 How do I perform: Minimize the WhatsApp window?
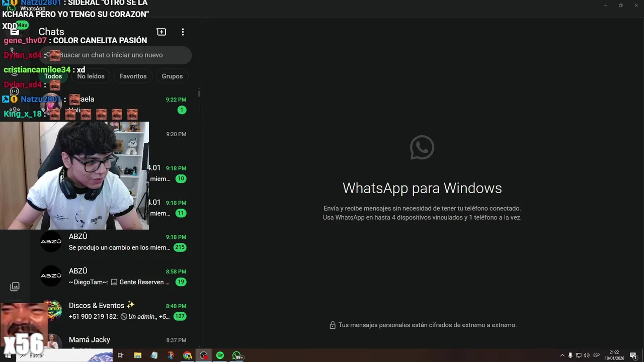606,5
